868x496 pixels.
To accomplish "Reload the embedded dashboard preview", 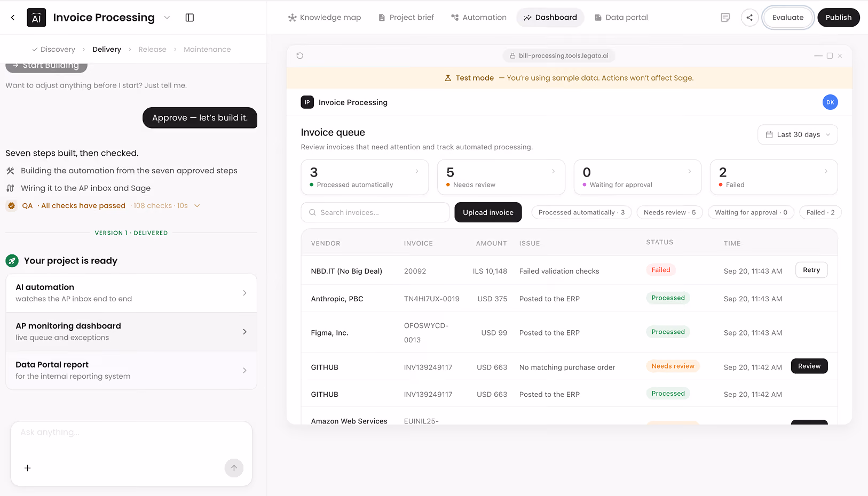I will (x=300, y=55).
